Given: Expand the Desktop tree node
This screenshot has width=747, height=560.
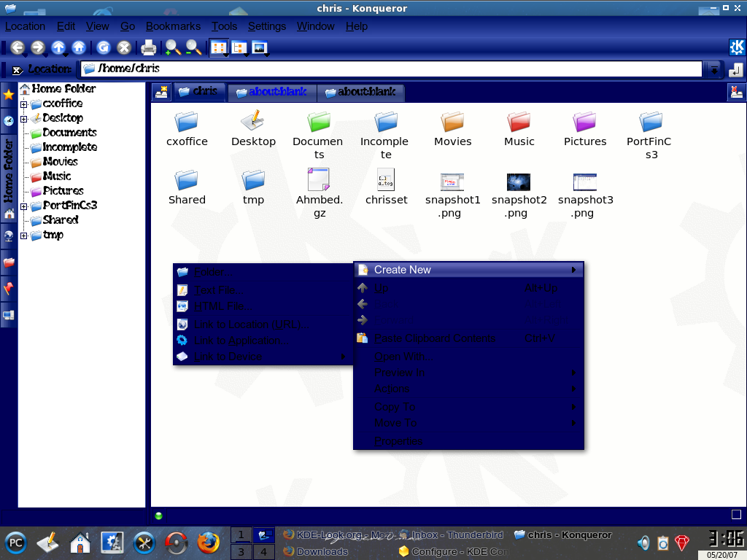Looking at the screenshot, I should 24,119.
